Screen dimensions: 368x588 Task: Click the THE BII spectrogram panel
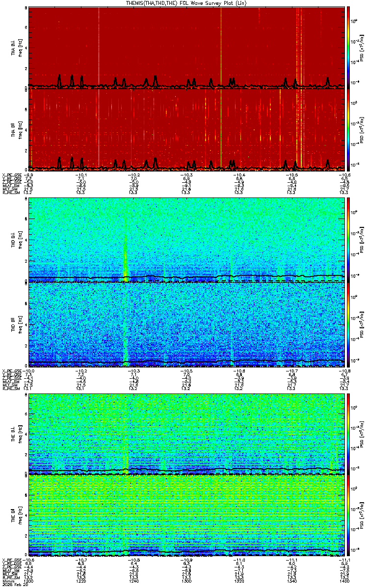(187, 515)
